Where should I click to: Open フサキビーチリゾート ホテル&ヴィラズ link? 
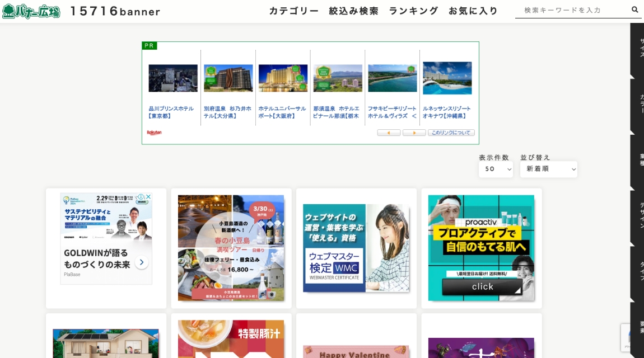(x=392, y=112)
